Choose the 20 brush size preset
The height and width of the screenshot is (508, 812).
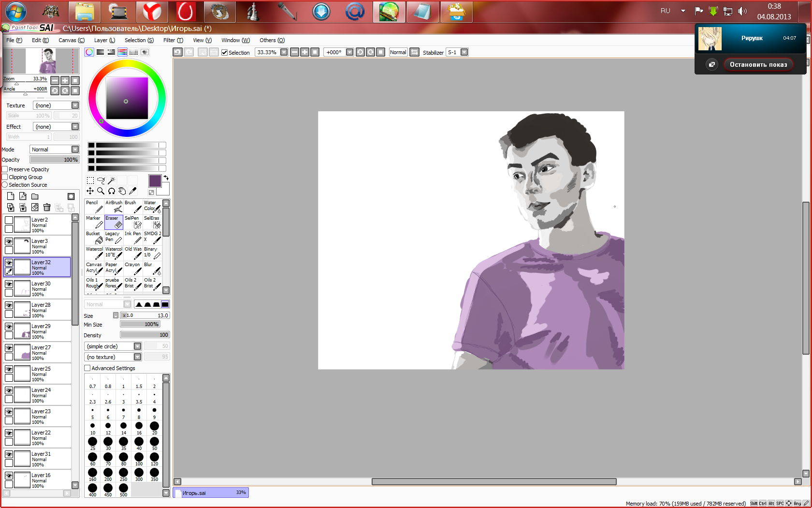pyautogui.click(x=154, y=428)
